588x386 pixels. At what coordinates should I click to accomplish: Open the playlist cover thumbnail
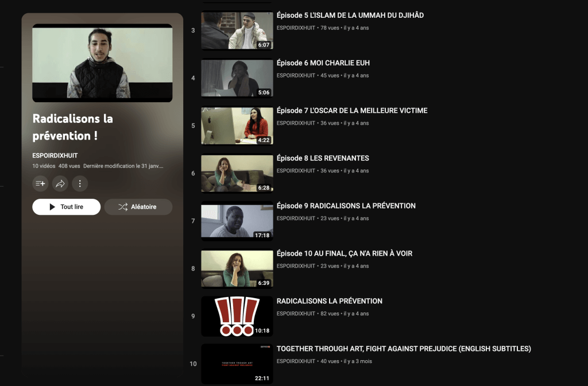click(102, 63)
